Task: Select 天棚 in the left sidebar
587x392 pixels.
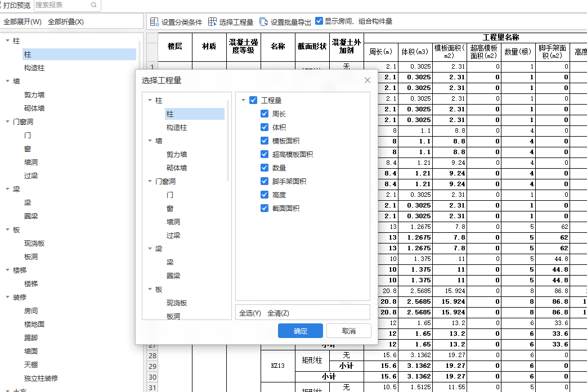Action: (31, 364)
